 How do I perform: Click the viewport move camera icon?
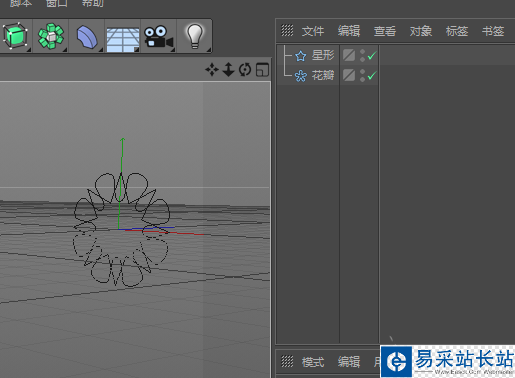[212, 70]
